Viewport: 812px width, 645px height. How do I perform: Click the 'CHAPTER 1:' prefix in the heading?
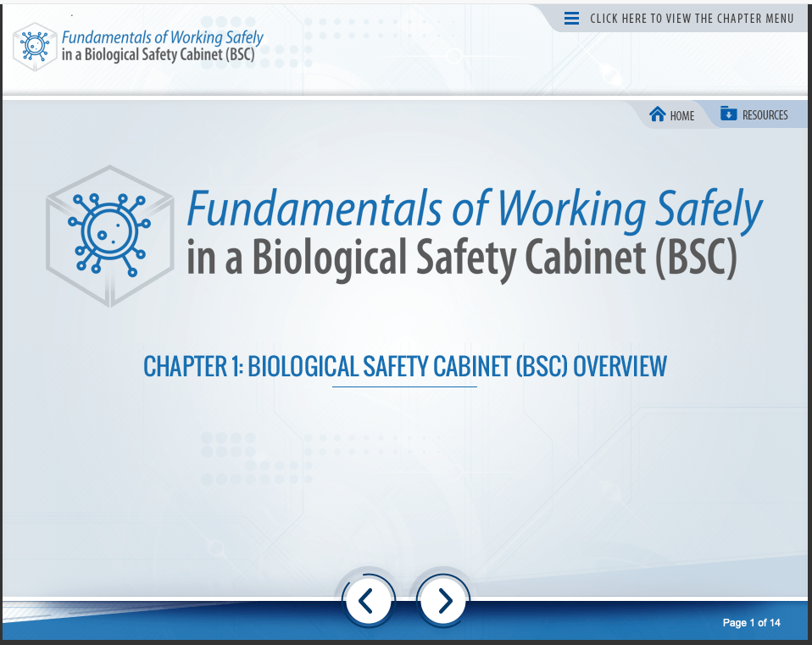click(193, 366)
